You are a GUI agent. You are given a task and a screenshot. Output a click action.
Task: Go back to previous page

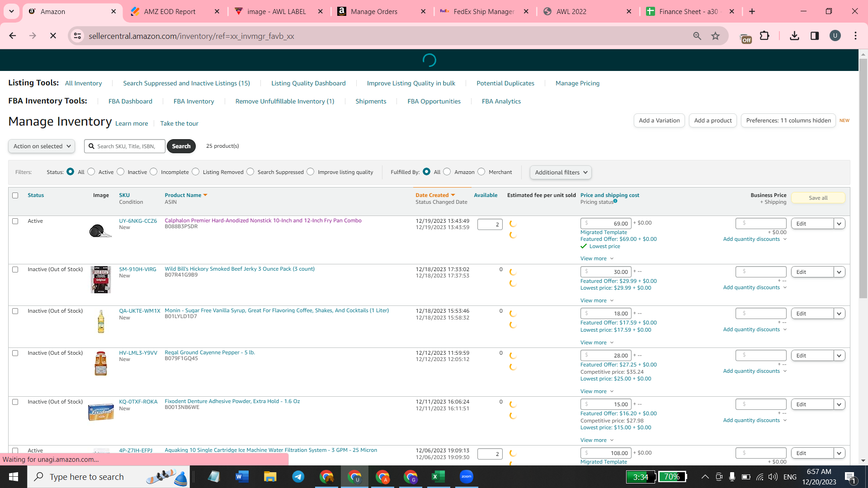(13, 36)
